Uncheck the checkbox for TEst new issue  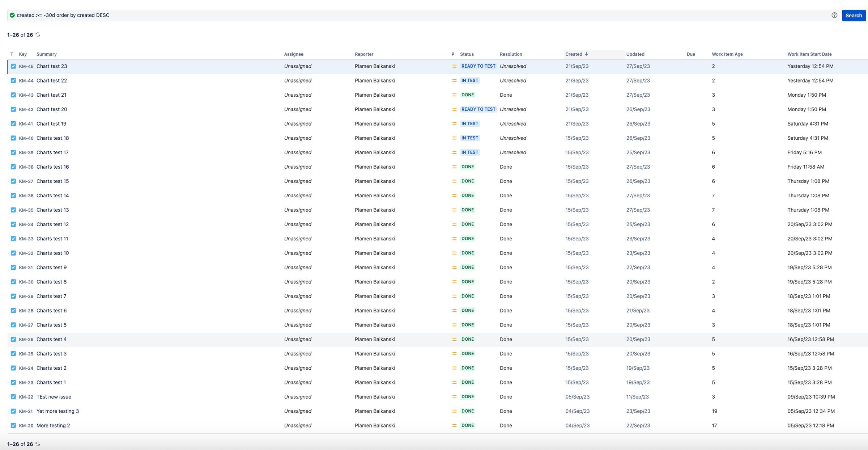coord(13,397)
